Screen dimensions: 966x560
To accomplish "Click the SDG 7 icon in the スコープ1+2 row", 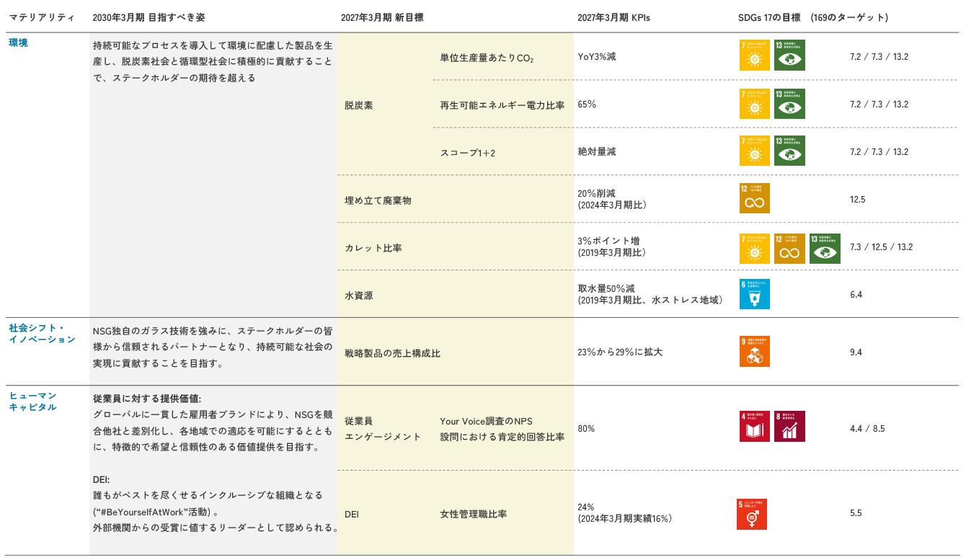I will tap(755, 151).
